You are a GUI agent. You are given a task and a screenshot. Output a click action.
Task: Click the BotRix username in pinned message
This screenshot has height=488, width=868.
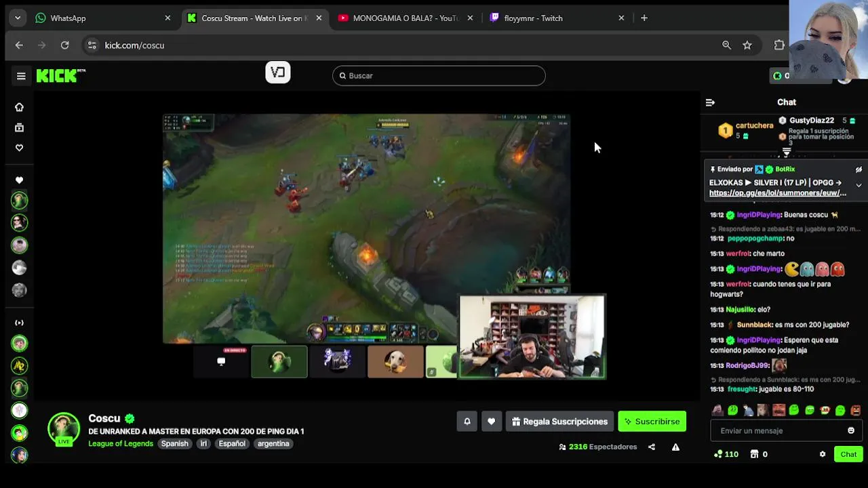(x=785, y=169)
